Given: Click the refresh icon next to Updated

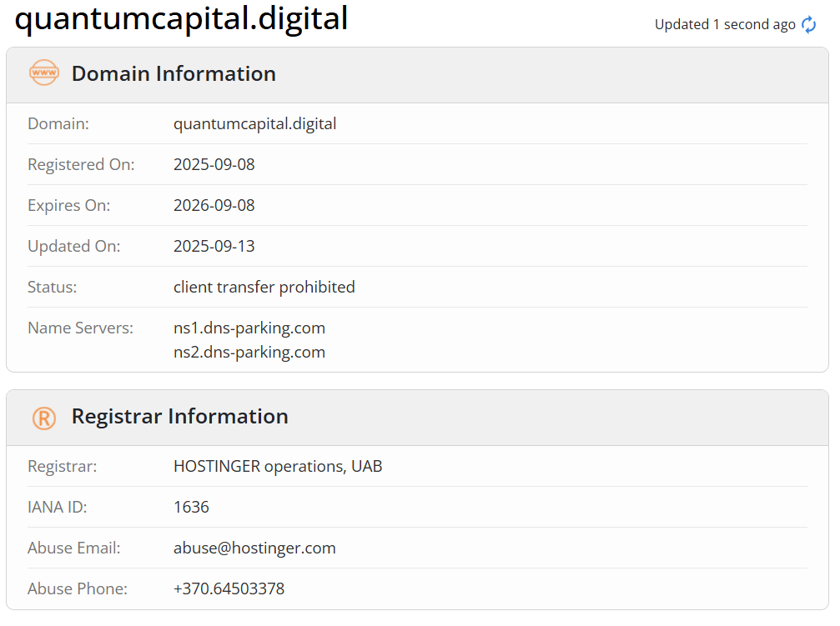Looking at the screenshot, I should tap(808, 25).
